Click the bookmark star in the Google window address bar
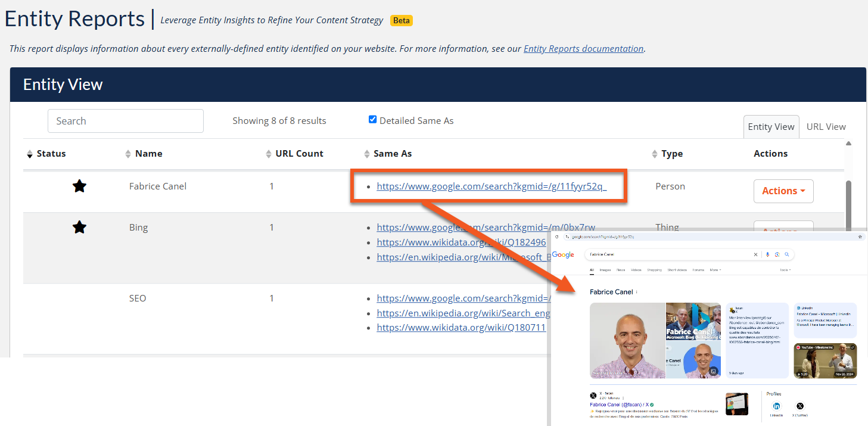 860,237
